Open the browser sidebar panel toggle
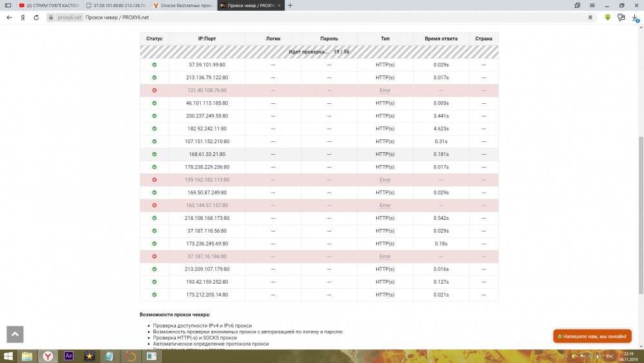The height and width of the screenshot is (363, 644). tap(8, 5)
